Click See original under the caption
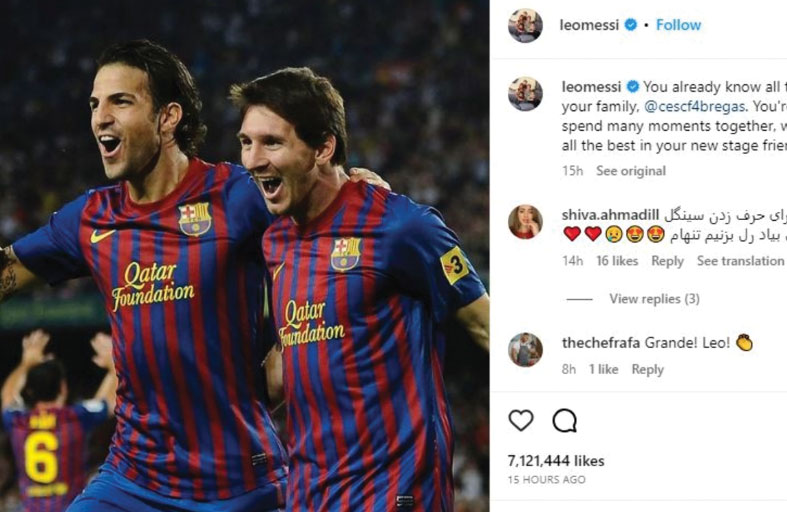Screen dimensions: 787x512 pos(631,171)
